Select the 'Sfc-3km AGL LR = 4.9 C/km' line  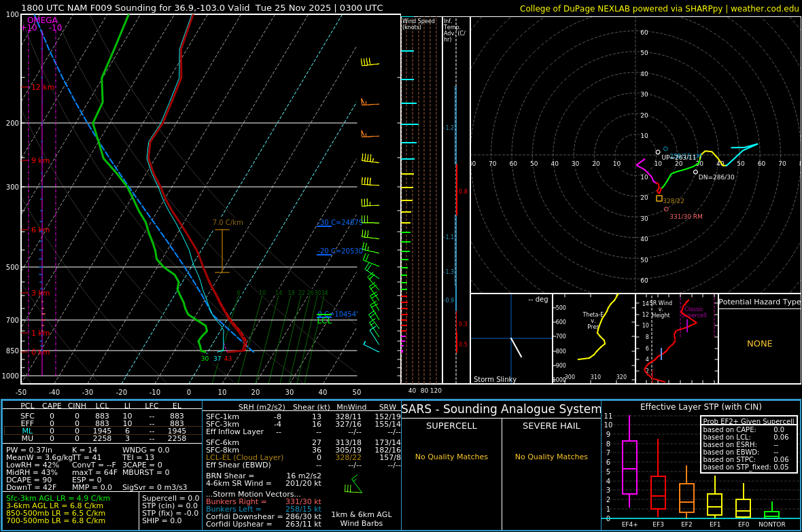click(58, 498)
